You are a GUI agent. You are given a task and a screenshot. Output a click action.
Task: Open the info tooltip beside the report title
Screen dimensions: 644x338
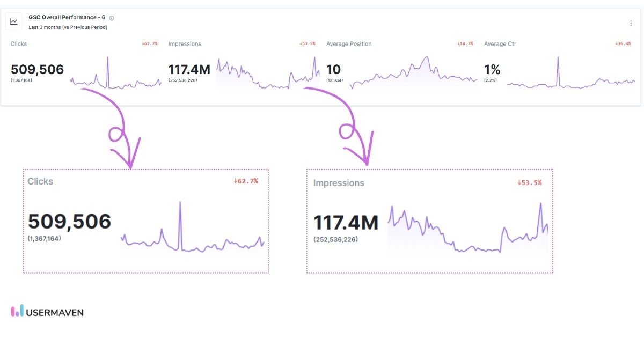111,17
